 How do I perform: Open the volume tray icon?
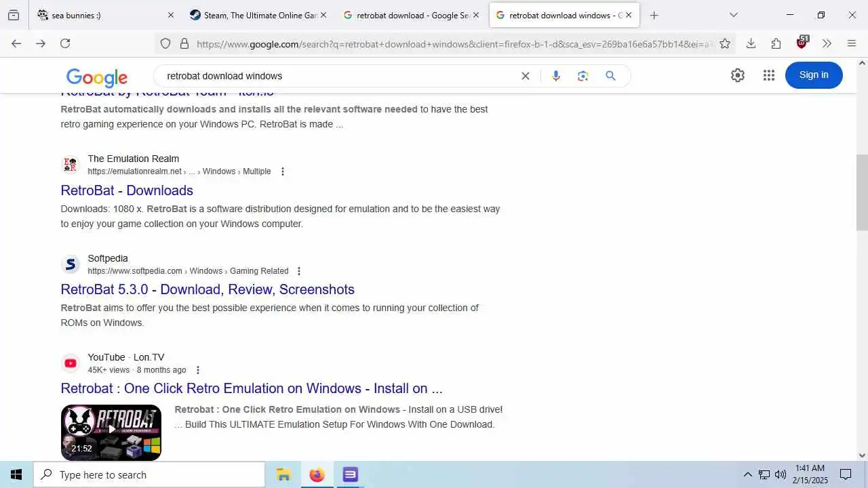point(781,474)
